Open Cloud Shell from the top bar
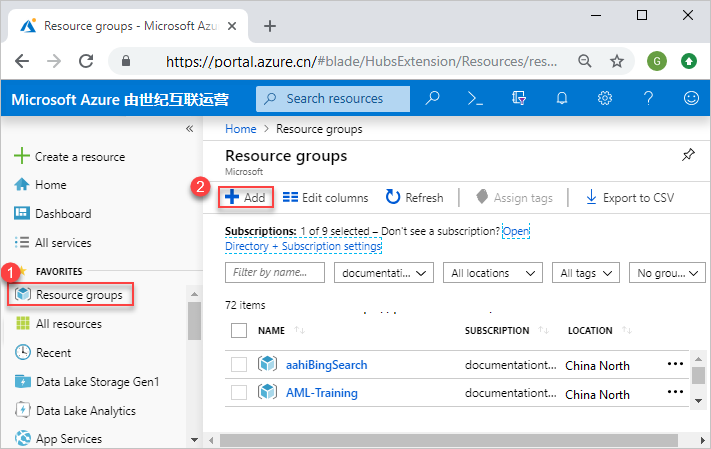The image size is (711, 449). point(476,98)
